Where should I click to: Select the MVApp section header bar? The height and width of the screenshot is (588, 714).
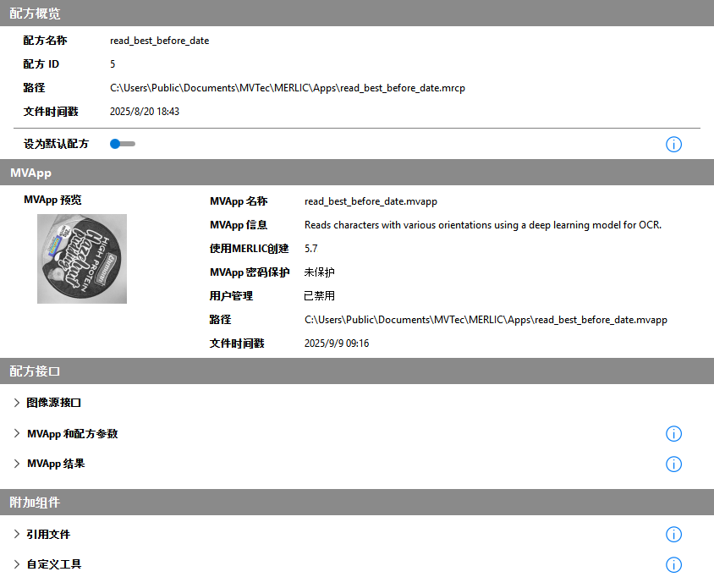click(30, 172)
